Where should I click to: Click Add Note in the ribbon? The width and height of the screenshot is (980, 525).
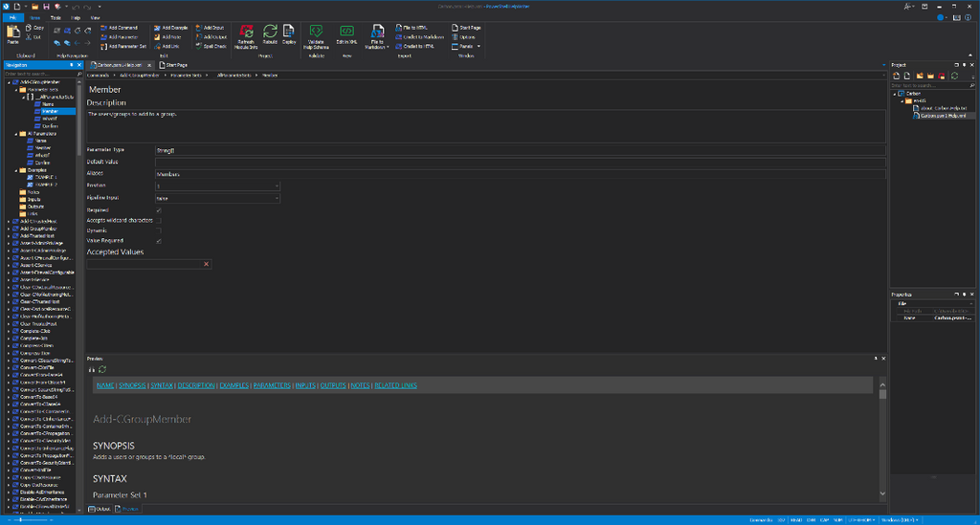[x=167, y=37]
